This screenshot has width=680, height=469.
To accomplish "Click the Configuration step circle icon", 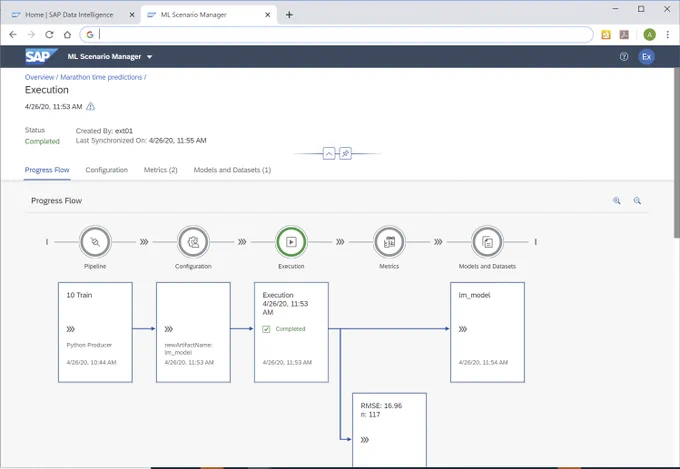I will pyautogui.click(x=193, y=242).
